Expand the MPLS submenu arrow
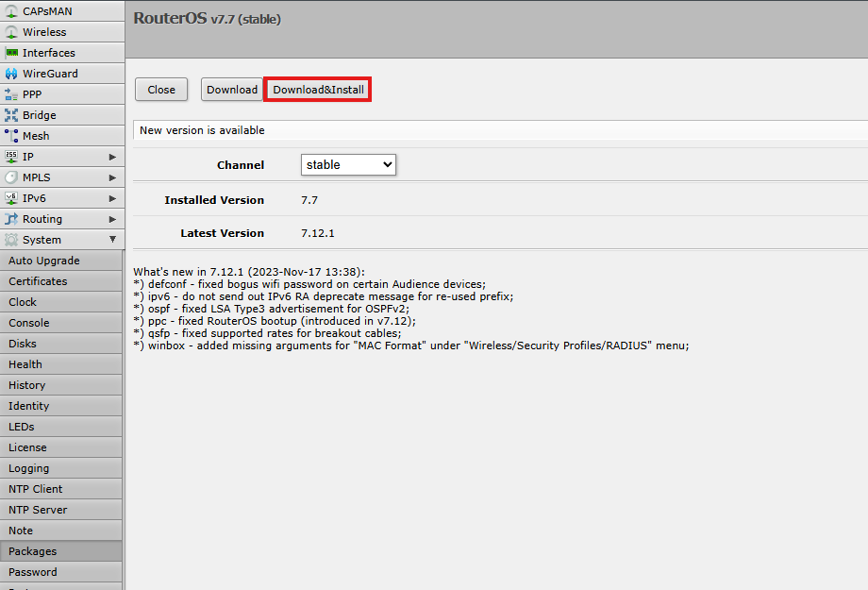Image resolution: width=868 pixels, height=590 pixels. pos(112,177)
